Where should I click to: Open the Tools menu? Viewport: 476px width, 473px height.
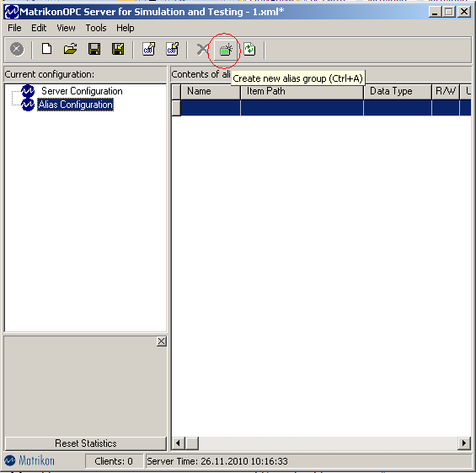point(96,28)
